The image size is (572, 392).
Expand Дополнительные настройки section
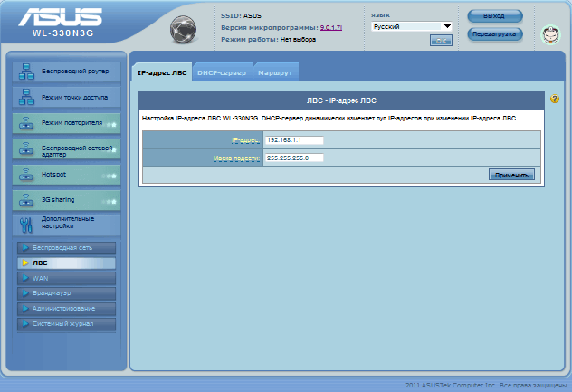[x=63, y=223]
